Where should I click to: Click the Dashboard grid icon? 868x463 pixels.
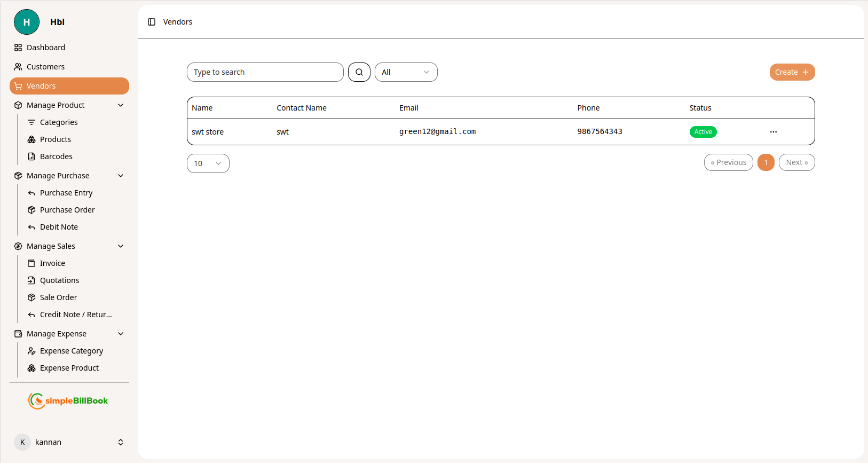click(x=18, y=48)
